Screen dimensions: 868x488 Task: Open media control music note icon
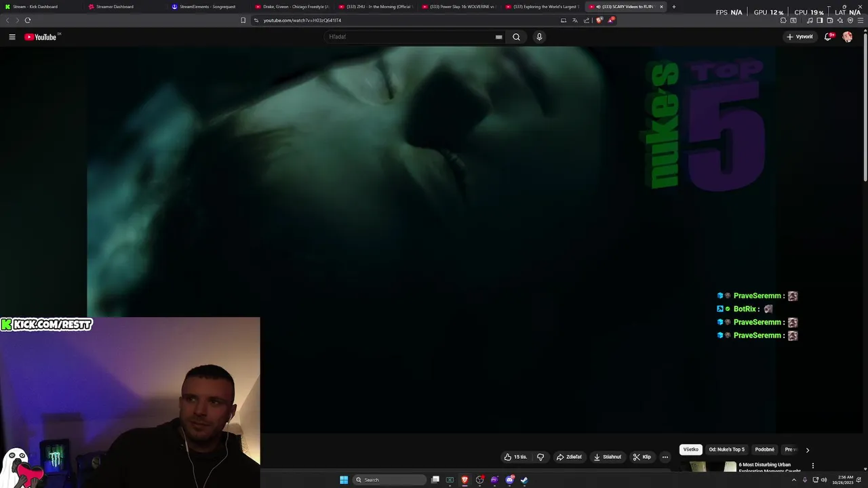click(809, 20)
